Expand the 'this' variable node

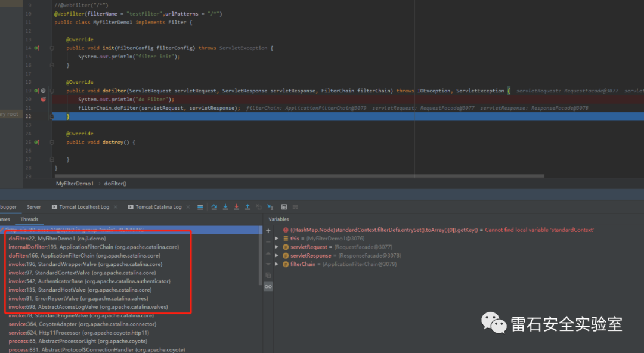[277, 239]
